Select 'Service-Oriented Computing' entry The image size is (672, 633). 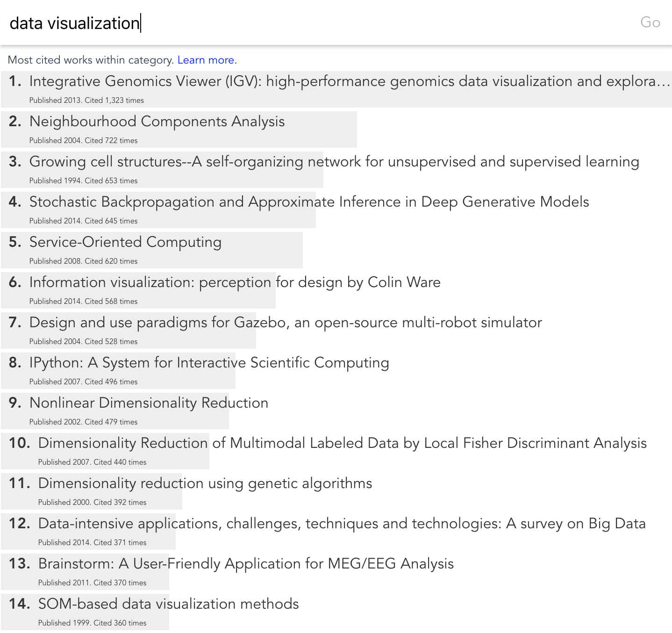click(125, 242)
